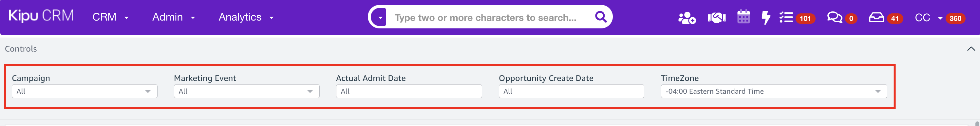980x126 pixels.
Task: Open the TimeZone dropdown
Action: click(774, 91)
